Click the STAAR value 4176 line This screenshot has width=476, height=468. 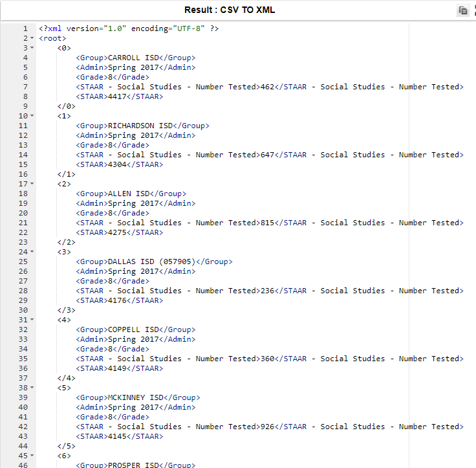point(119,300)
